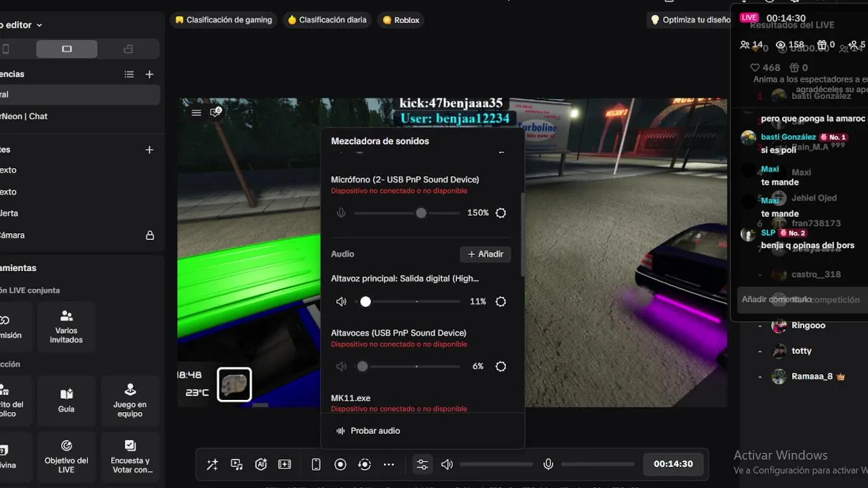
Task: Mute Altavoces USB PnP Sound Device
Action: click(x=341, y=367)
